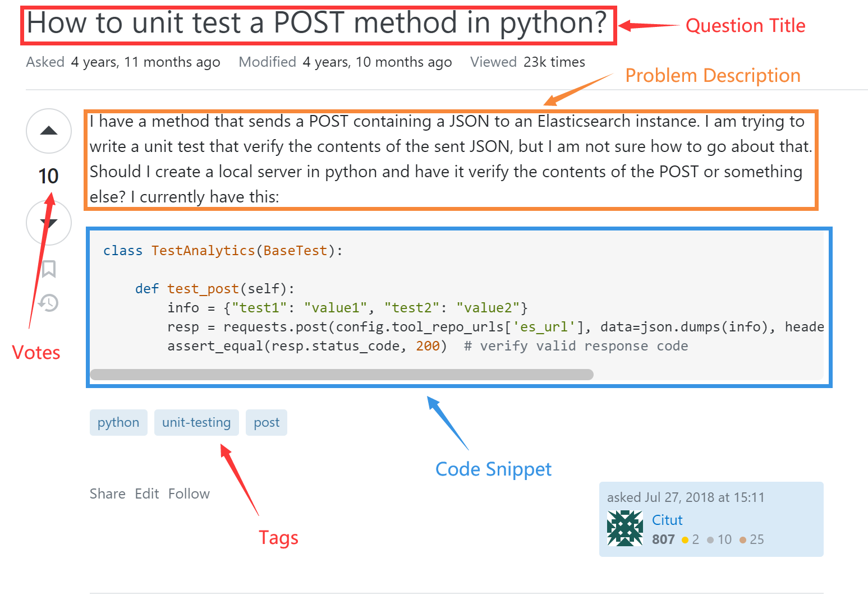Click the Modified 4 years, 10 months ago link
Screen dimensions: 868x595
pyautogui.click(x=377, y=62)
